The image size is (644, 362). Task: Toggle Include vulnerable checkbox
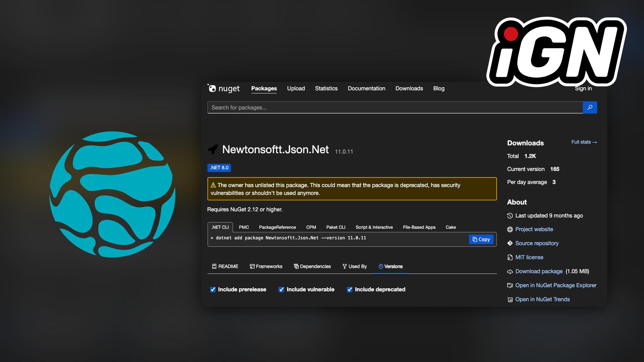pos(281,290)
